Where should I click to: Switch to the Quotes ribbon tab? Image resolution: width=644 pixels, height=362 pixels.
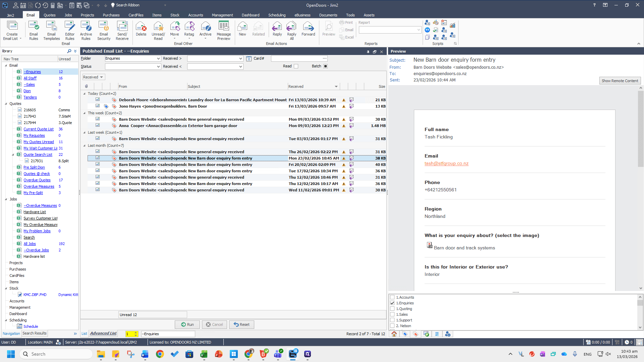49,15
